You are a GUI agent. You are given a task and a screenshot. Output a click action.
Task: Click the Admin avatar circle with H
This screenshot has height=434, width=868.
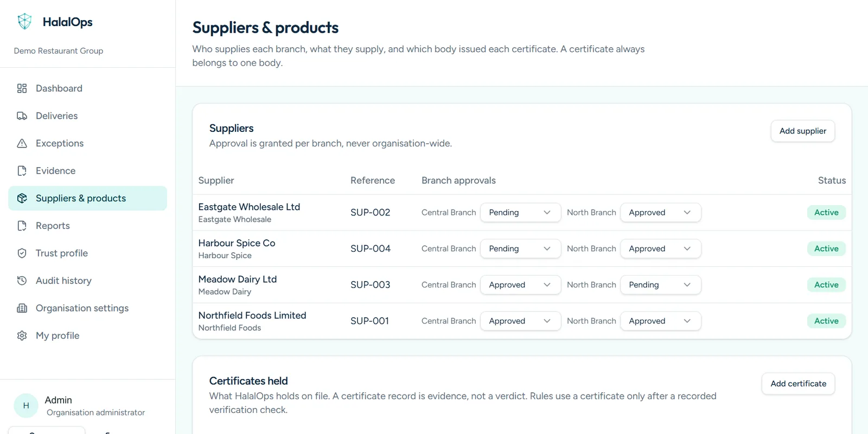click(x=26, y=406)
